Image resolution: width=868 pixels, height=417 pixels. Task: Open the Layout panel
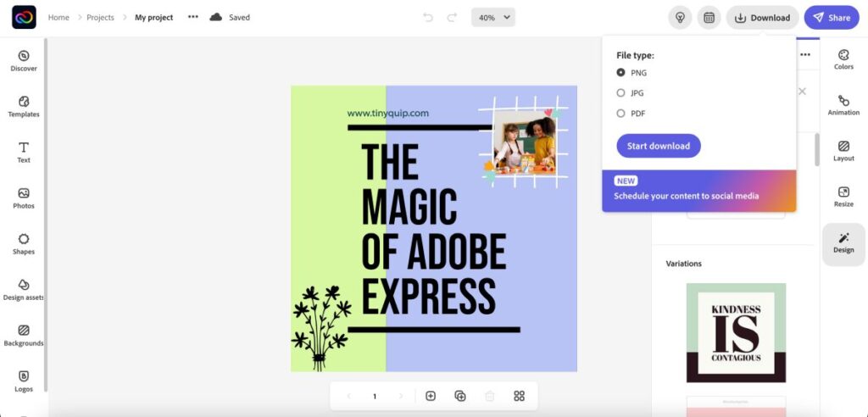point(843,151)
